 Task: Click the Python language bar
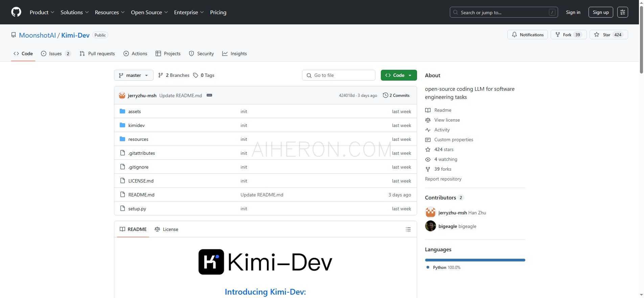(475, 260)
